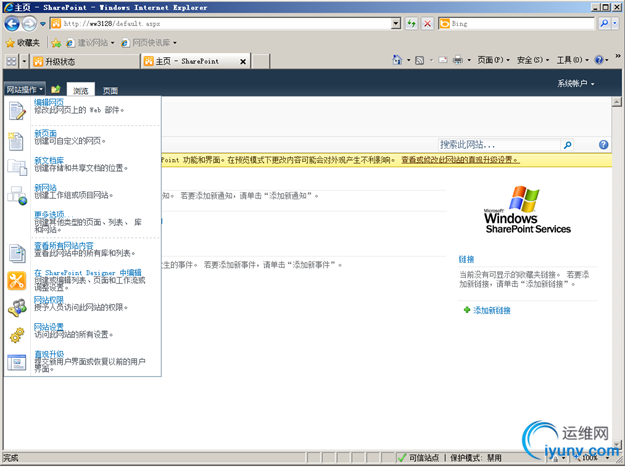This screenshot has height=467, width=625.
Task: Click the 编辑网页 edit page icon
Action: coord(17,111)
